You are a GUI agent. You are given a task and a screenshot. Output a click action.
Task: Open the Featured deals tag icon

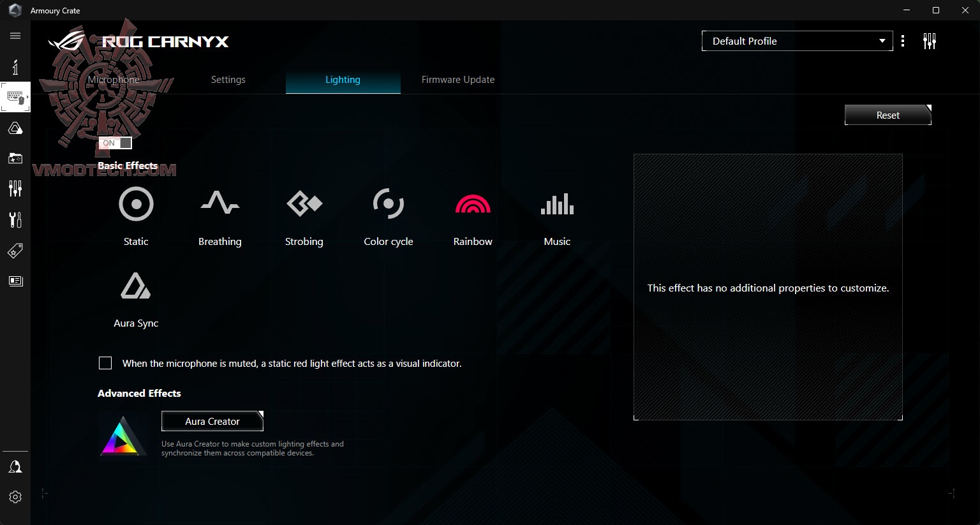15,251
